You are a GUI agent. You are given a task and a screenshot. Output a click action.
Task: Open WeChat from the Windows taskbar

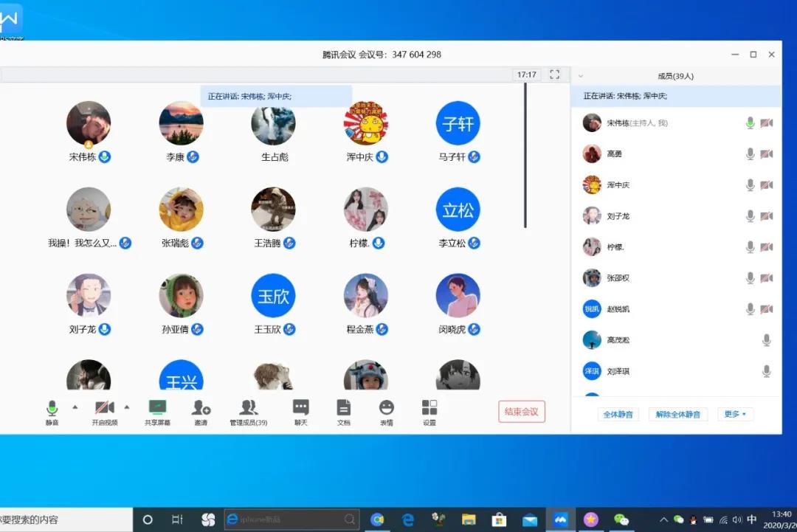click(621, 519)
